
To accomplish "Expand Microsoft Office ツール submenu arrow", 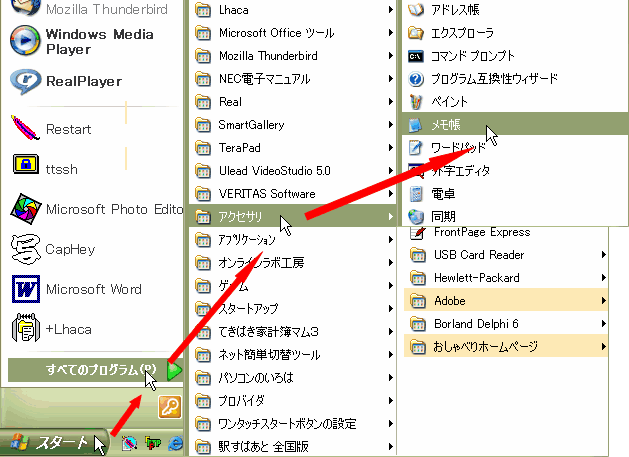I will tap(390, 33).
